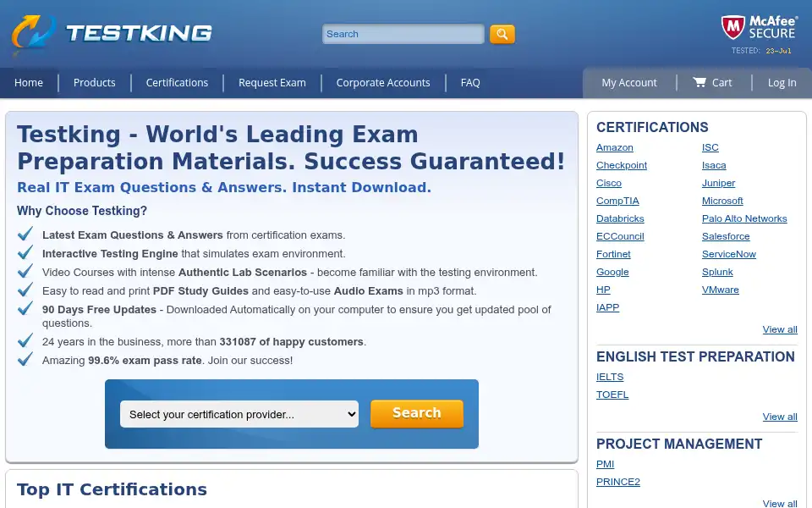Click the ENGLISH TEST PREPARATION heading
Viewport: 812px width, 508px height.
tap(695, 356)
